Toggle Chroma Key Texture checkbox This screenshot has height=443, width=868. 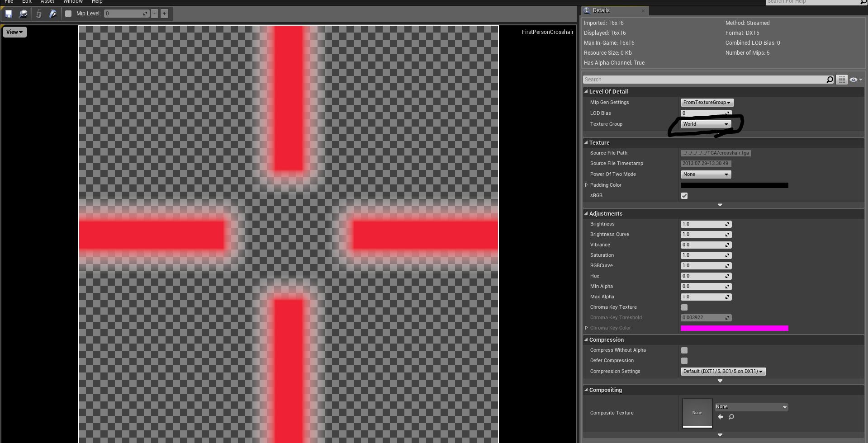[684, 307]
